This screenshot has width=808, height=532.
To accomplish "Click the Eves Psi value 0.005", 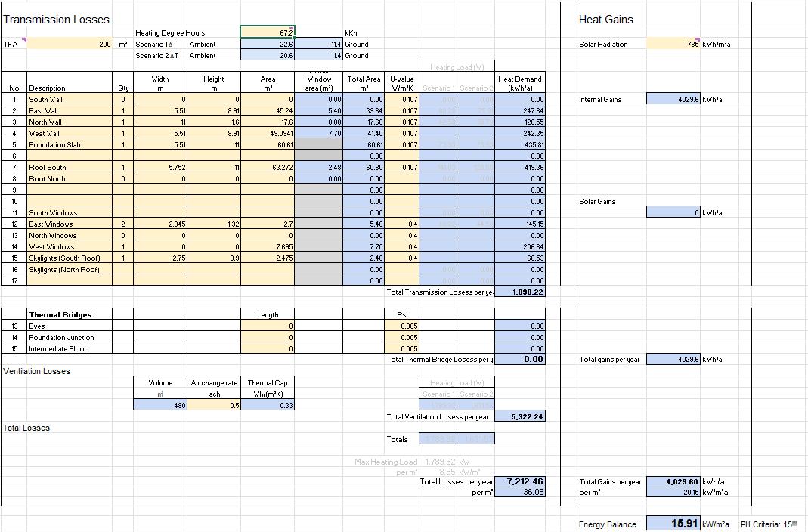I will [x=402, y=326].
